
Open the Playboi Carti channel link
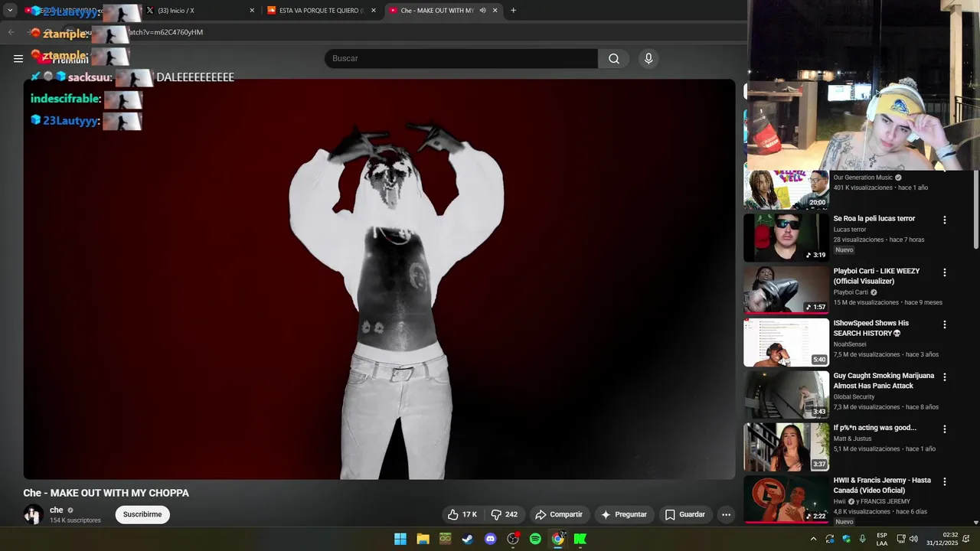pos(851,292)
